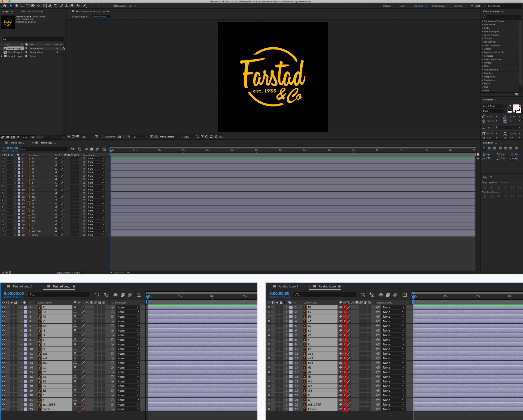The height and width of the screenshot is (420, 523).
Task: Click Farstad Logo 2 in composition breadcrumb
Action: coord(79,17)
